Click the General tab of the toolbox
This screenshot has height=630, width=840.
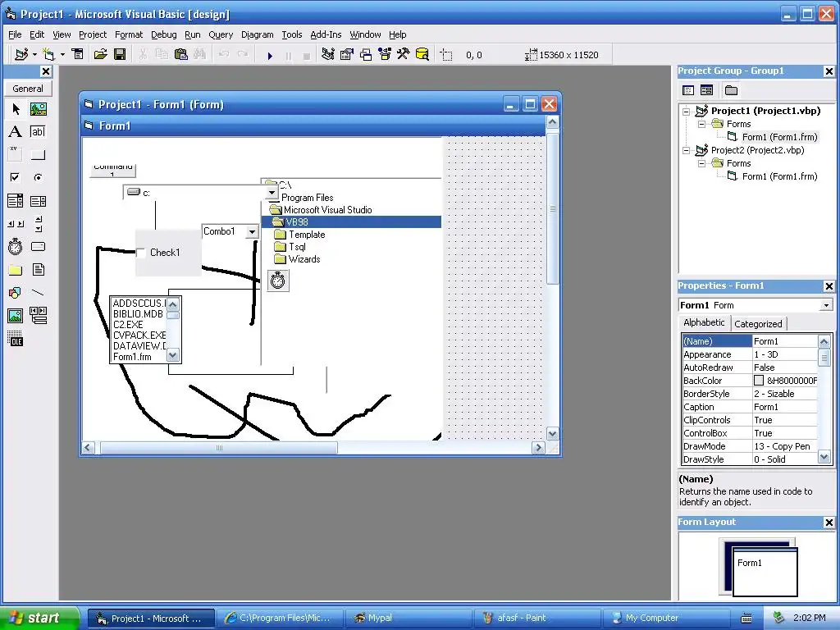[28, 89]
